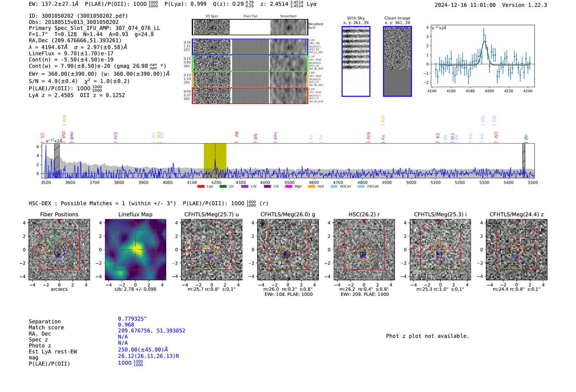This screenshot has width=576, height=392.
Task: Click the EWr: 209, PLAE: 1000 caption
Action: (365, 295)
